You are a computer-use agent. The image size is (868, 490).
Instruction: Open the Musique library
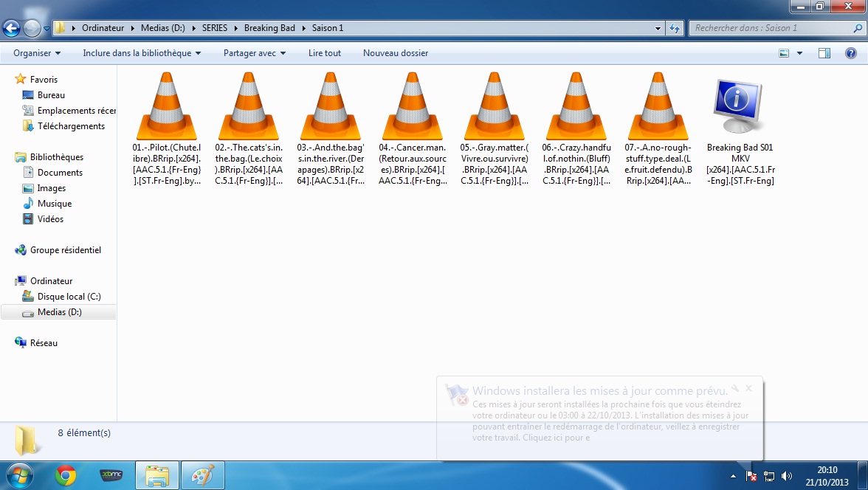tap(55, 203)
